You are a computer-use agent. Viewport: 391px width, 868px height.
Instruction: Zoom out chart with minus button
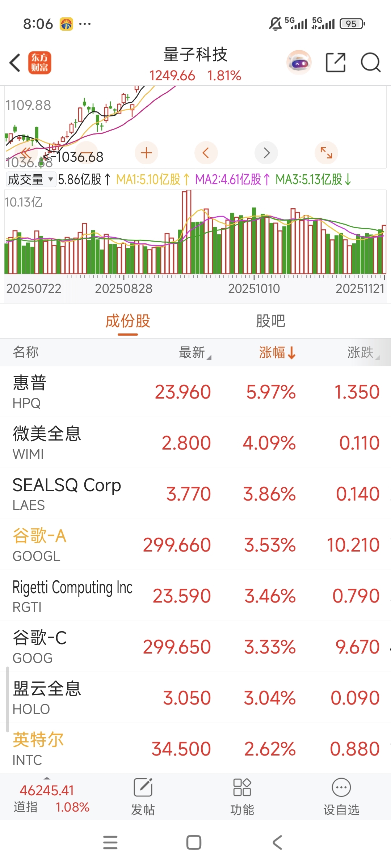[86, 153]
